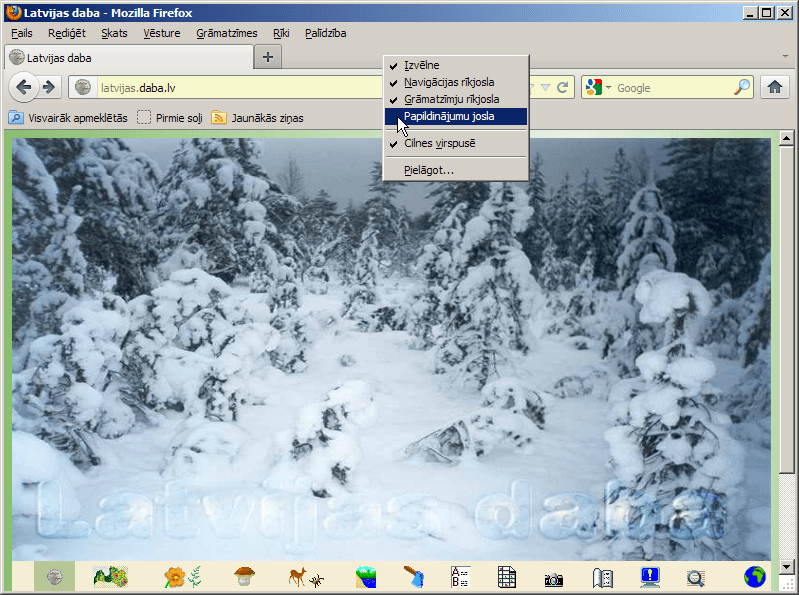The height and width of the screenshot is (595, 799).
Task: Click the coin icon in the bottom bar
Action: 55,577
